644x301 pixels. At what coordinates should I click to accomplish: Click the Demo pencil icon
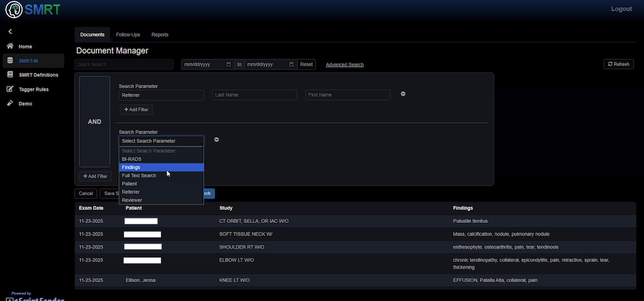coord(10,103)
